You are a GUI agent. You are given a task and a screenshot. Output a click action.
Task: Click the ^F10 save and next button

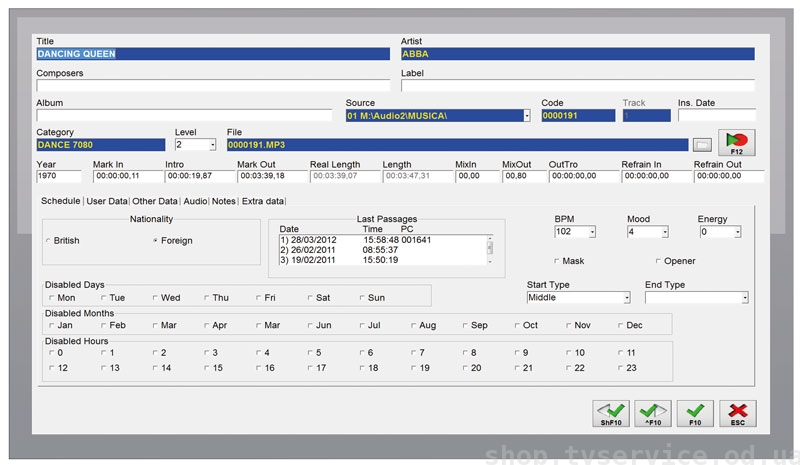click(x=652, y=414)
